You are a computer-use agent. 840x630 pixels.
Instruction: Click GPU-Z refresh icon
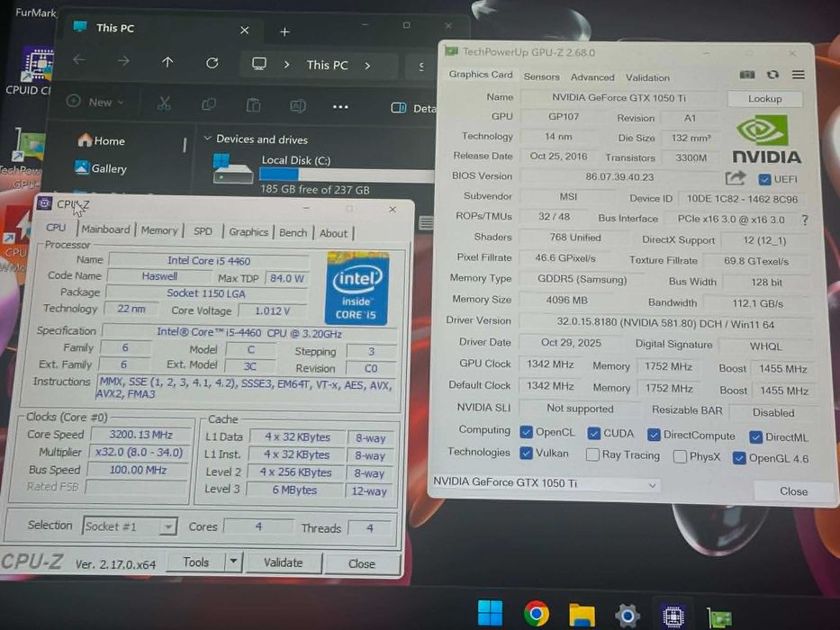pyautogui.click(x=772, y=75)
